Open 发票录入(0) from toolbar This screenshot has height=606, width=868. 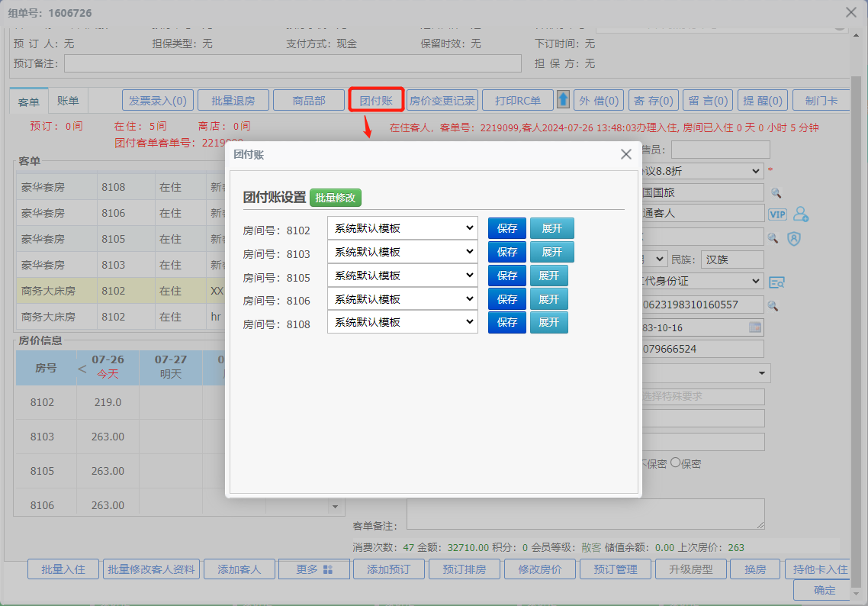pos(158,100)
